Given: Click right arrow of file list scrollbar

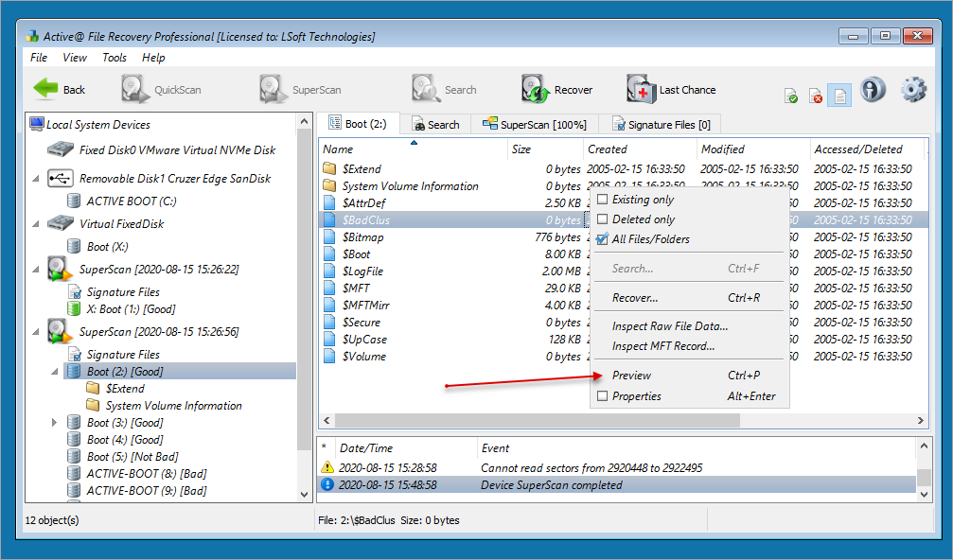Looking at the screenshot, I should (920, 420).
